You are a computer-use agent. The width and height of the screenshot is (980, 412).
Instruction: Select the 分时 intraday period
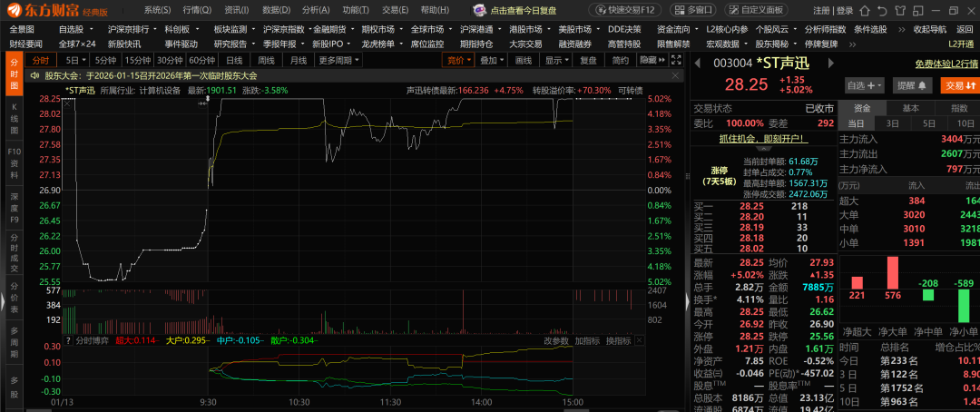coord(41,60)
